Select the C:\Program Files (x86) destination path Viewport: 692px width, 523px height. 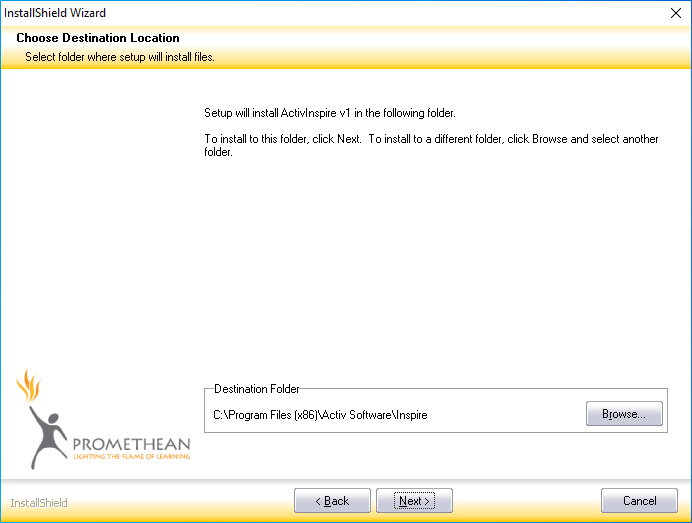click(x=320, y=415)
